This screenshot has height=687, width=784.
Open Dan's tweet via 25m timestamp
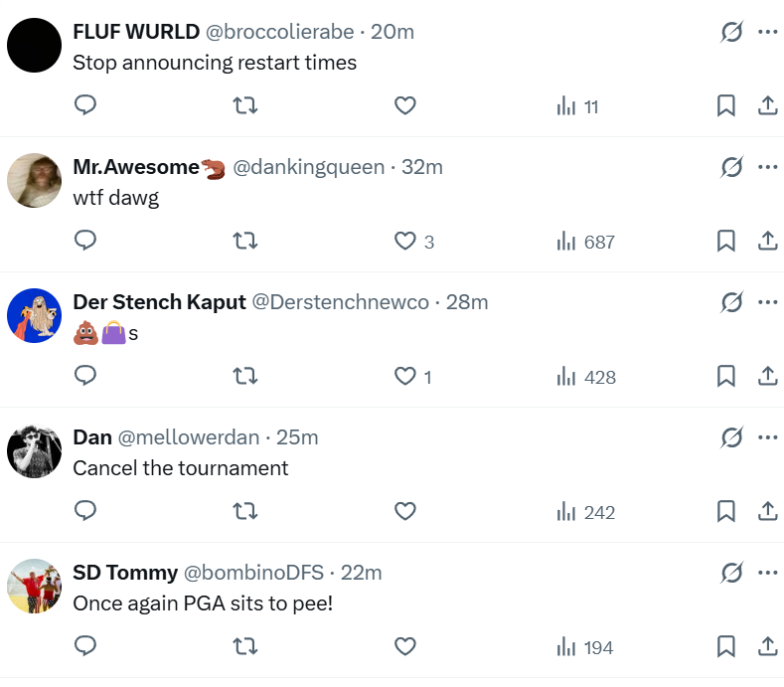[297, 437]
